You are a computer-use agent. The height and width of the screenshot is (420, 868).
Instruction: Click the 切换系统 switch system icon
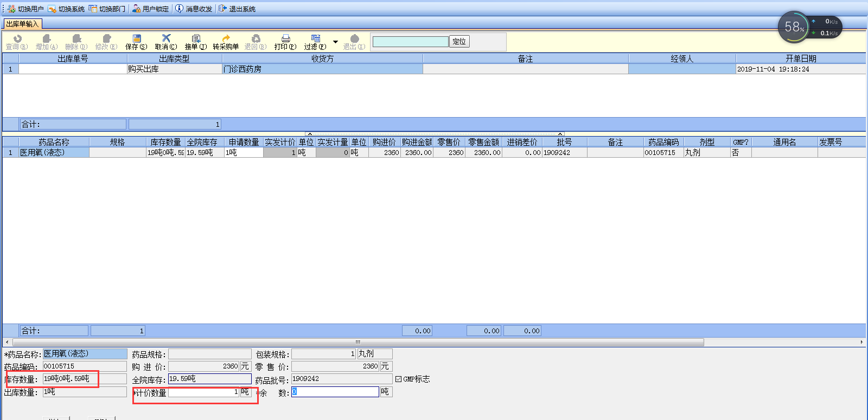pyautogui.click(x=52, y=9)
